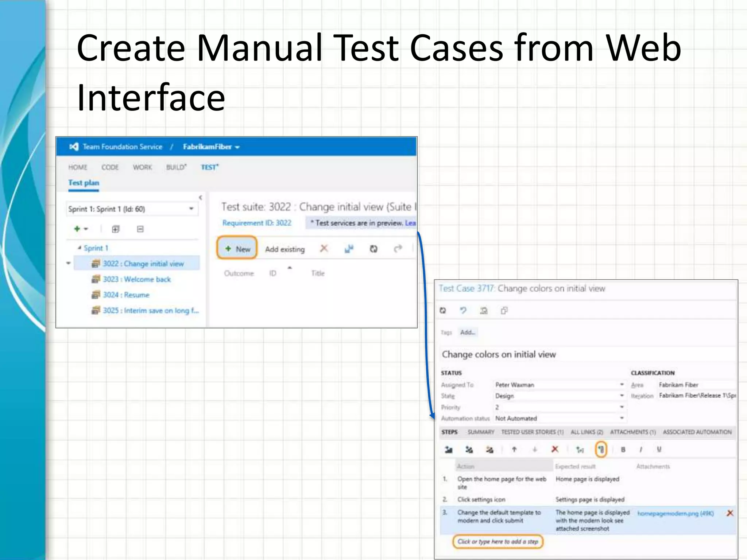Click the green plus add suite icon

click(x=77, y=229)
